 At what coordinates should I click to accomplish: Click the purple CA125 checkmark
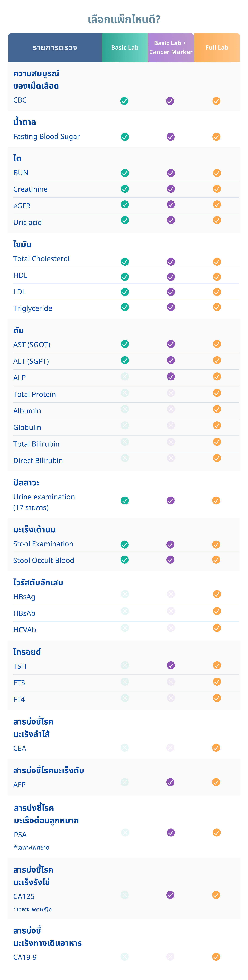[x=170, y=895]
